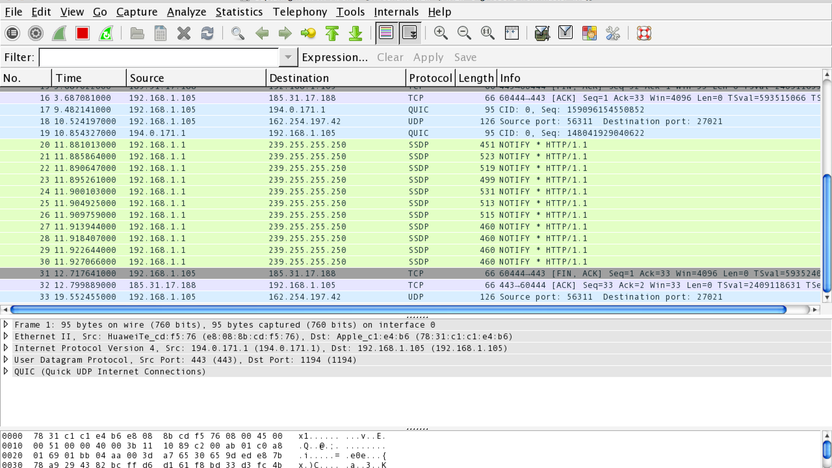Save the current filter
832x468 pixels.
click(465, 57)
